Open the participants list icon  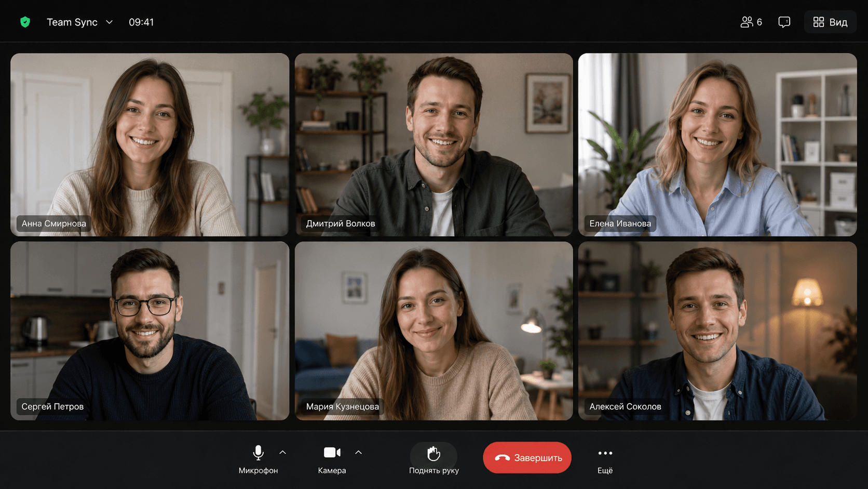tap(747, 22)
